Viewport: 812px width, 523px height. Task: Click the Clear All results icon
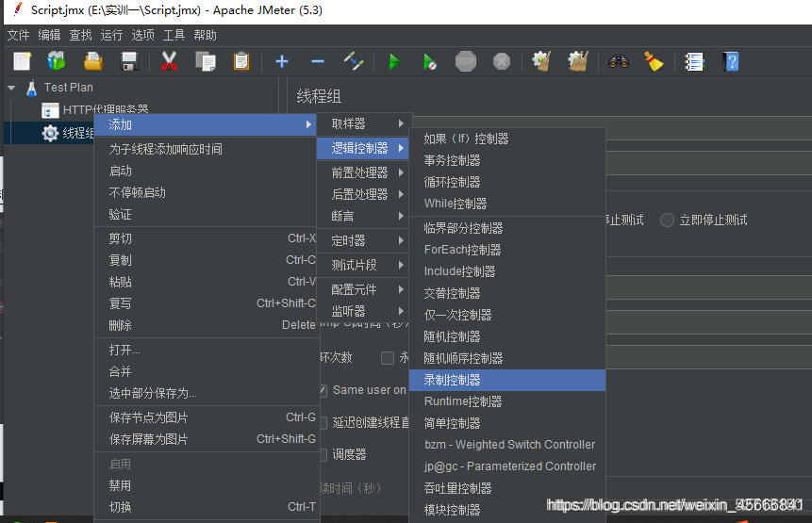[x=578, y=61]
